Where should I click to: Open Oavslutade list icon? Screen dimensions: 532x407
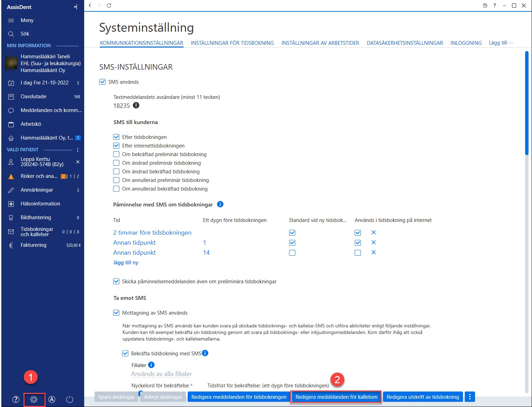(11, 97)
